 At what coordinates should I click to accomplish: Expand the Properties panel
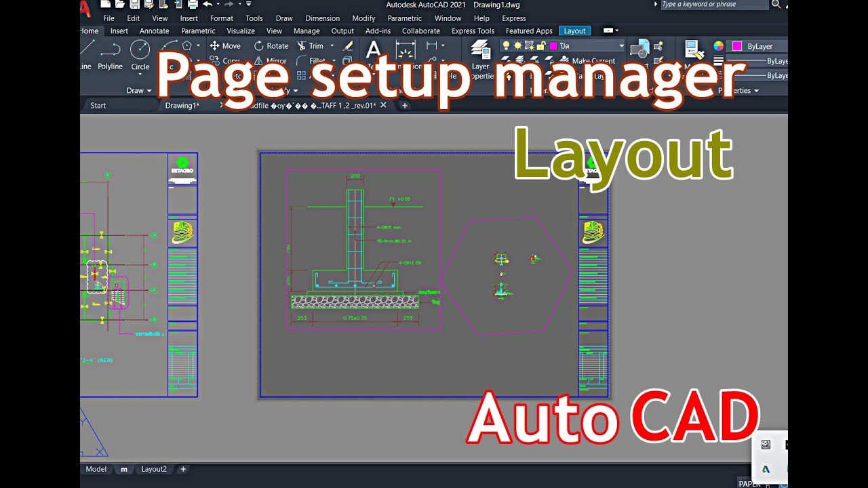click(x=738, y=90)
